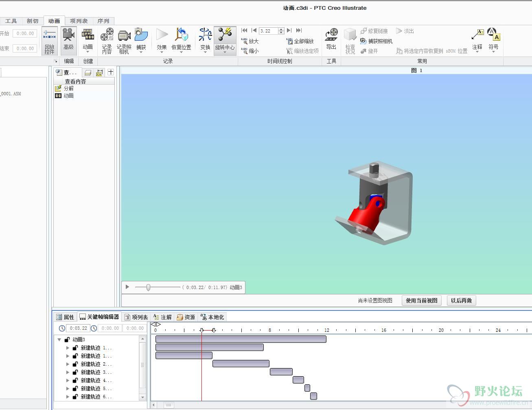Click the 记录照相机 icon

[124, 35]
